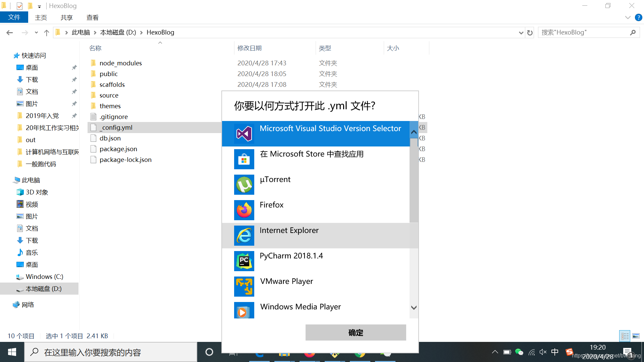Click the 此电脑 breadcrumb segment
This screenshot has height=362, width=644.
[81, 33]
